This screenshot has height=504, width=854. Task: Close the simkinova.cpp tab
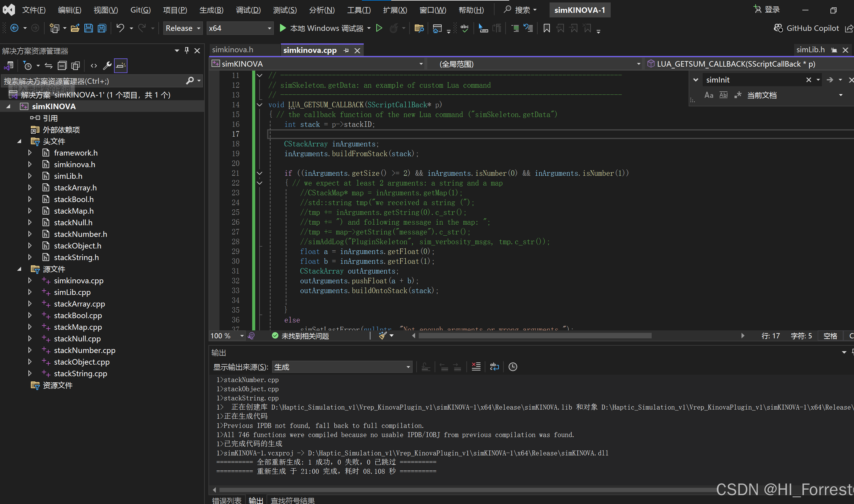click(x=357, y=51)
